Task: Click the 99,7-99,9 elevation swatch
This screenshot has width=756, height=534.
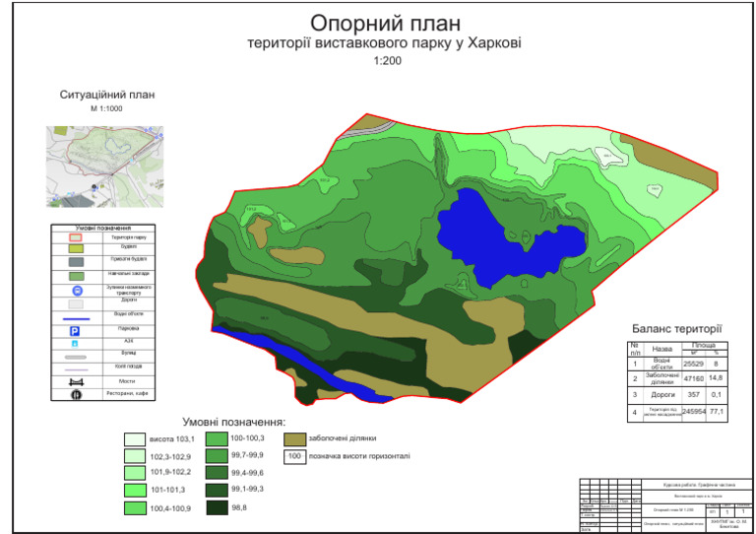Action: [217, 456]
